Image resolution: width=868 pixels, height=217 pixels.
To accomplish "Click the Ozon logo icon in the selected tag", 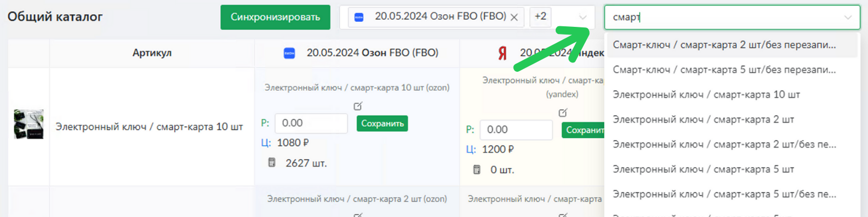I will (x=359, y=17).
